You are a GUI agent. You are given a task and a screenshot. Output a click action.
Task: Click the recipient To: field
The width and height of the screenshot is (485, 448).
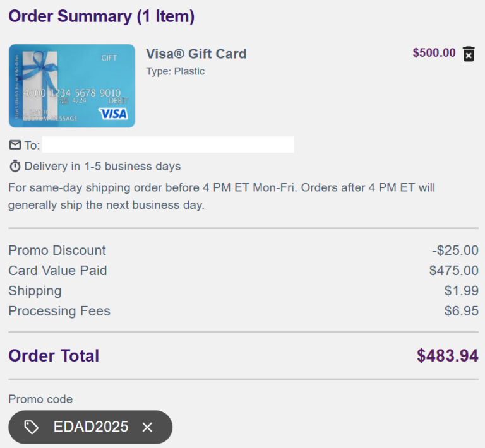(167, 145)
